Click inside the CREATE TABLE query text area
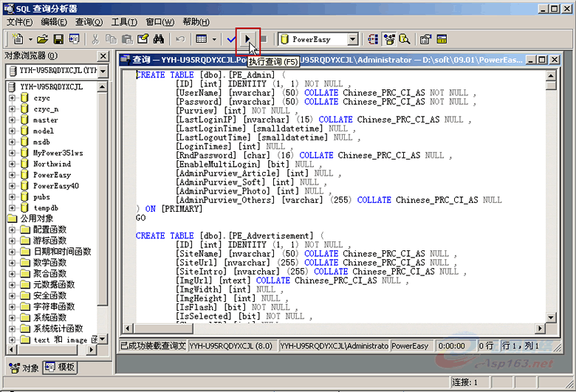 pos(334,196)
